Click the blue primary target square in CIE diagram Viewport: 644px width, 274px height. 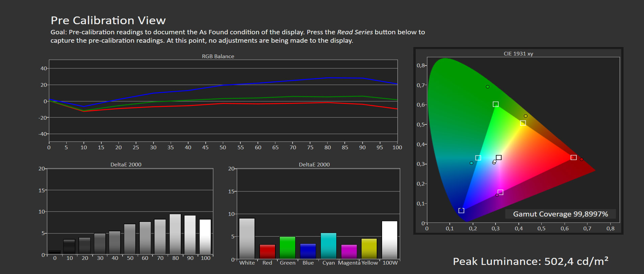[x=461, y=210]
